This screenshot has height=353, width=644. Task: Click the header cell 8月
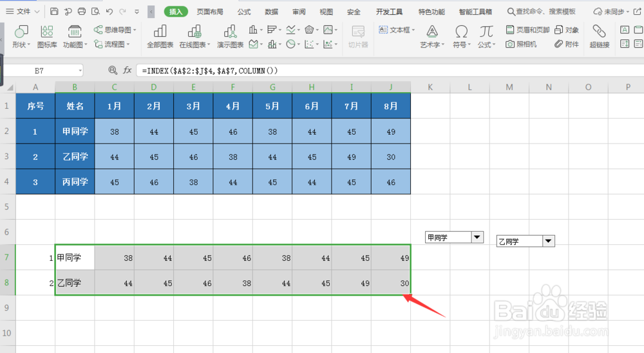click(391, 106)
